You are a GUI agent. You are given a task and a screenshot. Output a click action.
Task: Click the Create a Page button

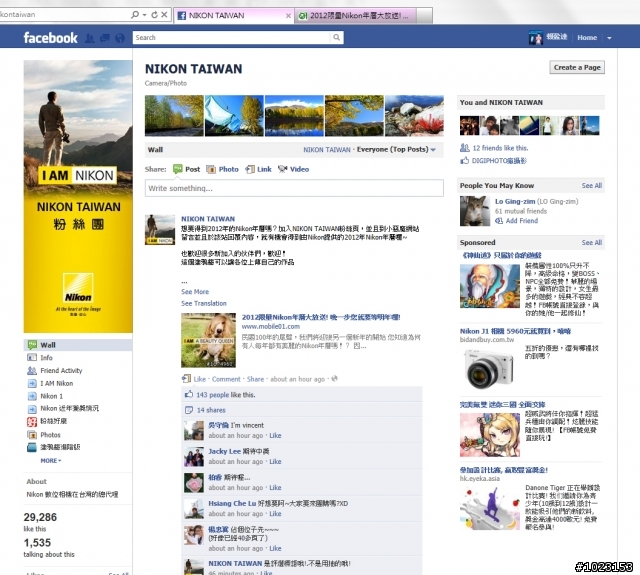pos(577,67)
